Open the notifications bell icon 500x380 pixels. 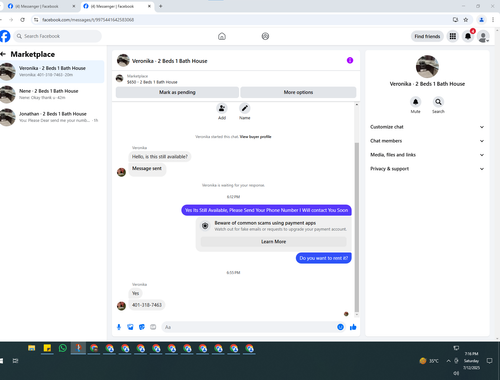point(468,36)
